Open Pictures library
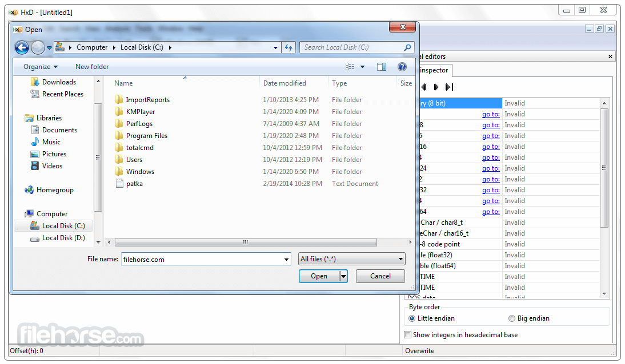This screenshot has width=625, height=364. click(x=54, y=153)
